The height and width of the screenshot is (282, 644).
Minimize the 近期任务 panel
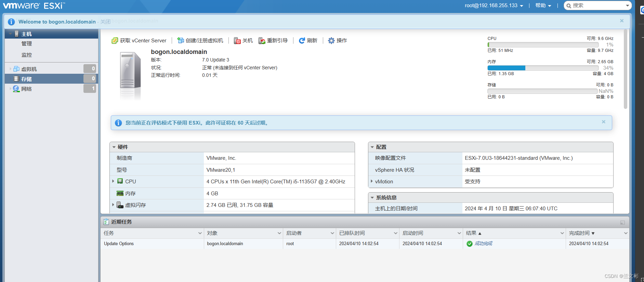(622, 223)
